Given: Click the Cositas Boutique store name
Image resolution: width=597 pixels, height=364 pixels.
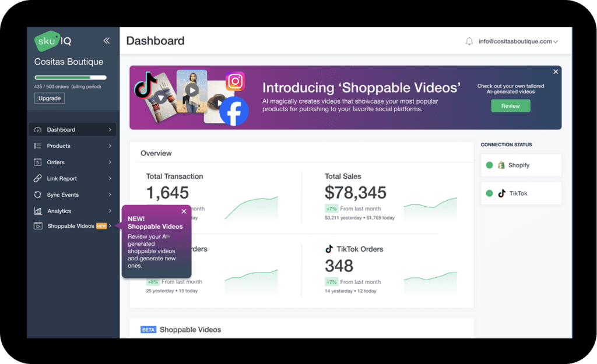Looking at the screenshot, I should pos(69,62).
